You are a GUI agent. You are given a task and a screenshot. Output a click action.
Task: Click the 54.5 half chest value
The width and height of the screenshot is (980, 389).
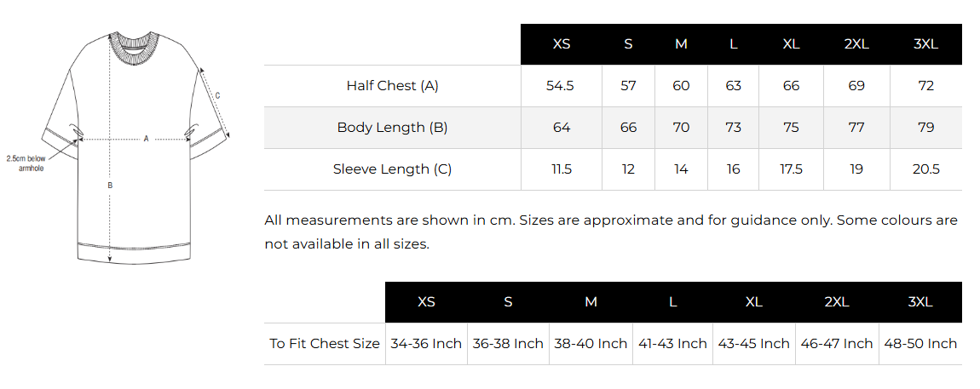(562, 86)
